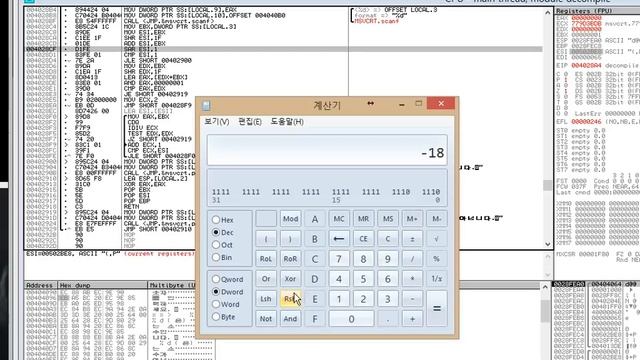Screen dimensions: 640x360
Task: Click the hex digit C key
Action: (315, 259)
